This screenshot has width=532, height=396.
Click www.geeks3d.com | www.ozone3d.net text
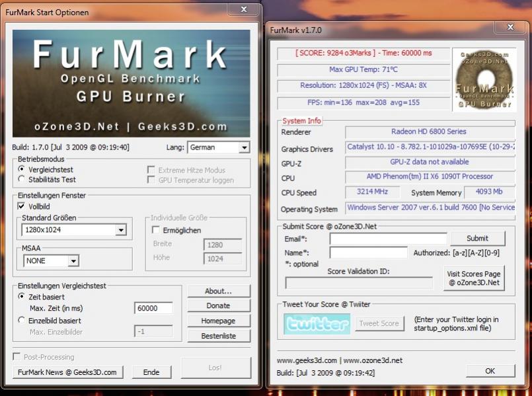coord(340,360)
